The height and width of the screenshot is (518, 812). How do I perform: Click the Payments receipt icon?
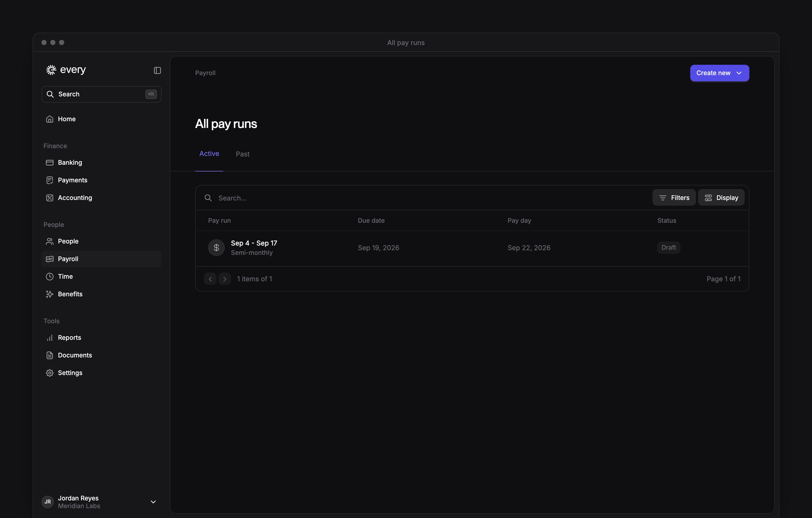[x=49, y=180]
